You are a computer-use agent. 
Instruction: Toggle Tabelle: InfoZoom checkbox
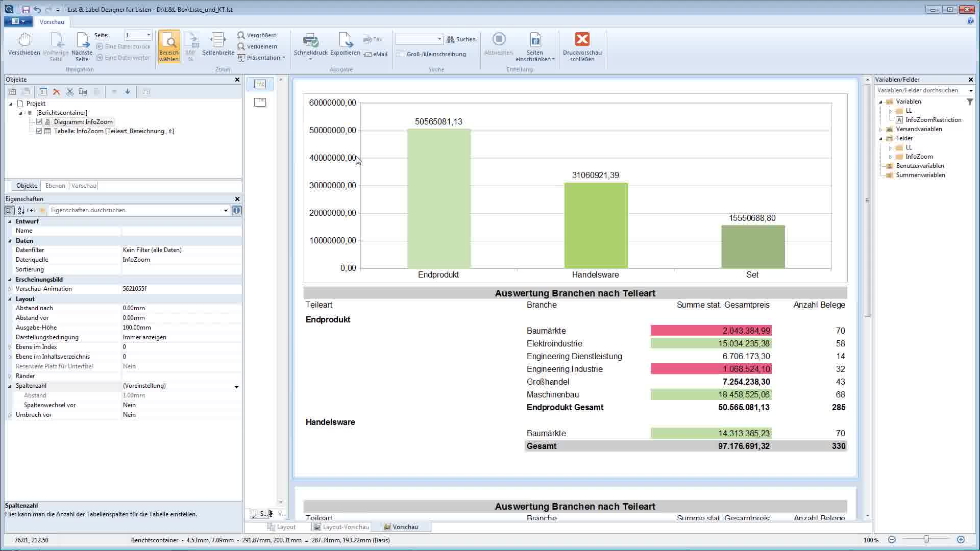(39, 131)
